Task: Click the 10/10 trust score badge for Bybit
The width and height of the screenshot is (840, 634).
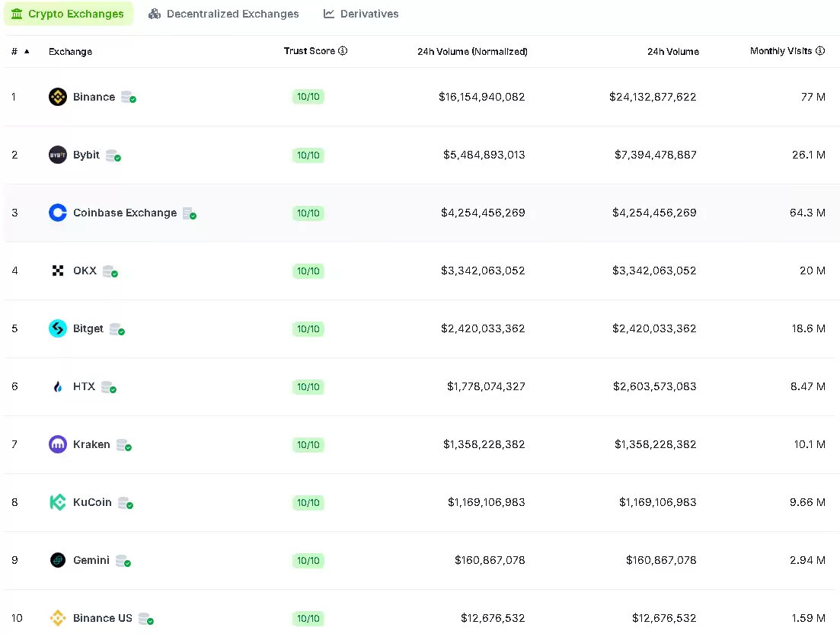Action: 308,155
